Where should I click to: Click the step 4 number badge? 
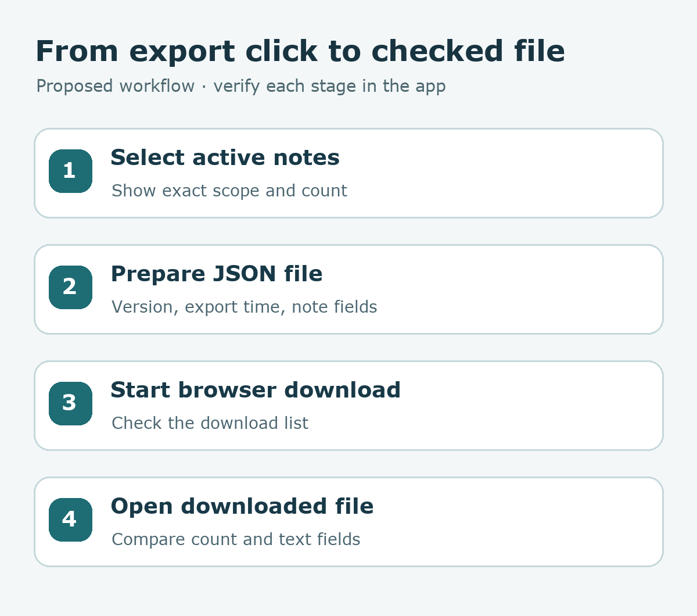pyautogui.click(x=70, y=520)
